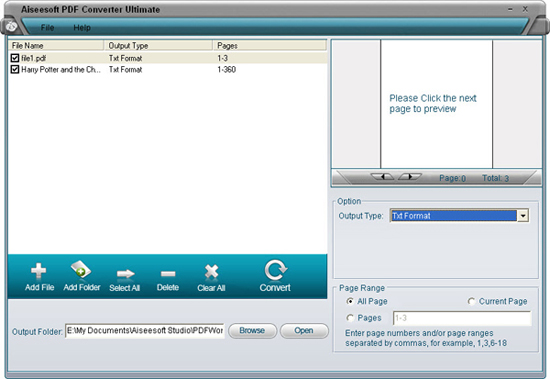Click the page range input field
Viewport: 550px width, 379px height.
[x=462, y=318]
